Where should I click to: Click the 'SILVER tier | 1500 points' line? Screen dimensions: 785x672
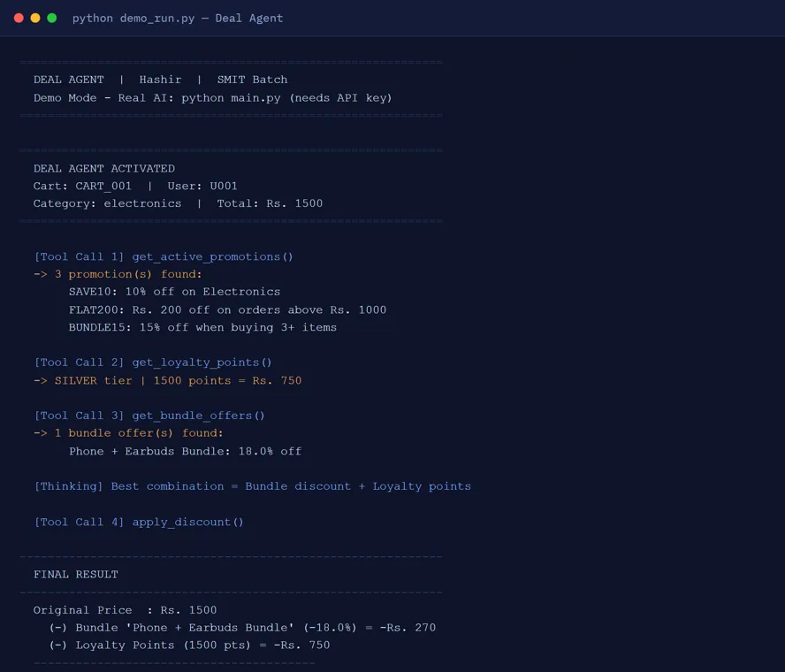click(x=168, y=380)
